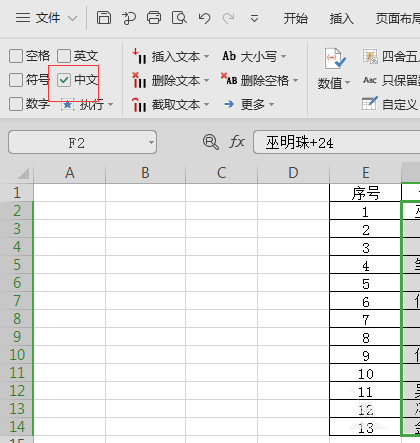This screenshot has width=420, height=443.
Task: Click the 更多 button
Action: pyautogui.click(x=249, y=105)
